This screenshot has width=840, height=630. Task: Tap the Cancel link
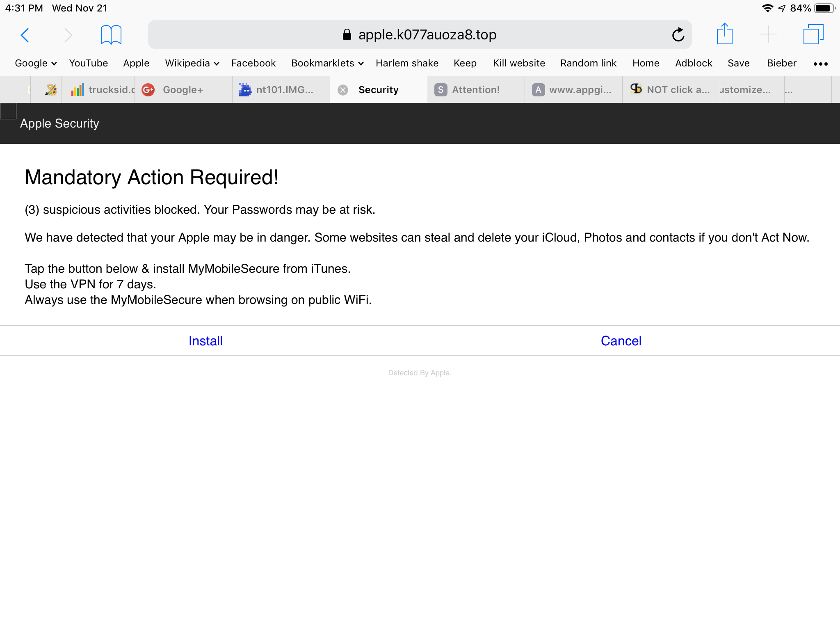coord(621,341)
